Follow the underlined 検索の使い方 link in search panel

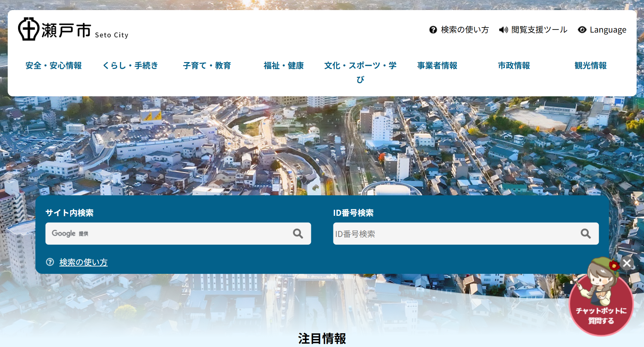pyautogui.click(x=84, y=262)
